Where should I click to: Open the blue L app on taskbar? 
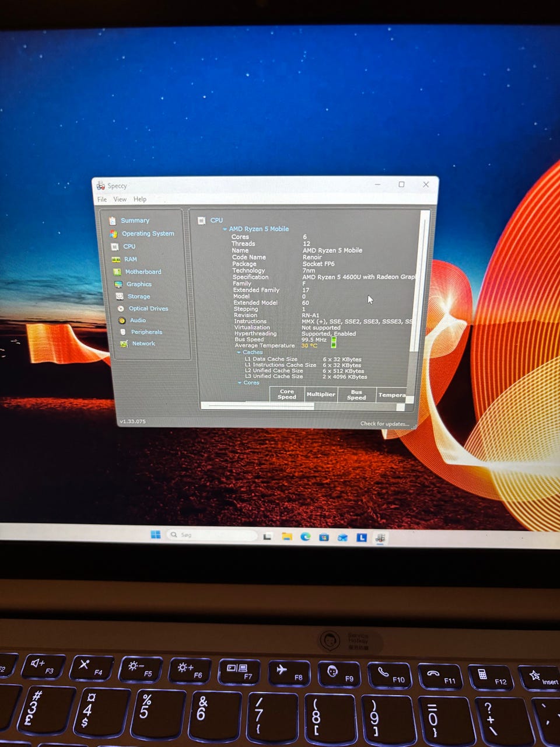click(x=361, y=537)
